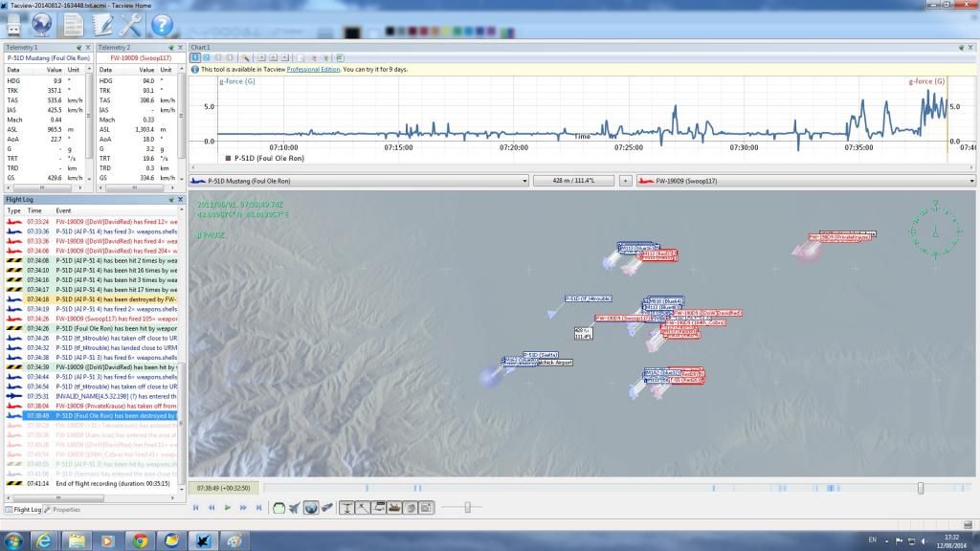Viewport: 980px width, 551px height.
Task: Click the plus button beside distance readout
Action: pos(625,180)
